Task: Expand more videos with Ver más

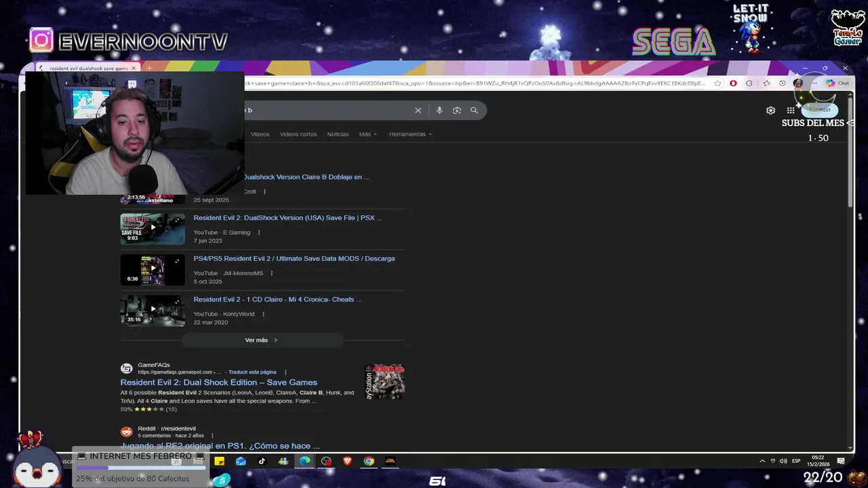Action: coord(261,340)
